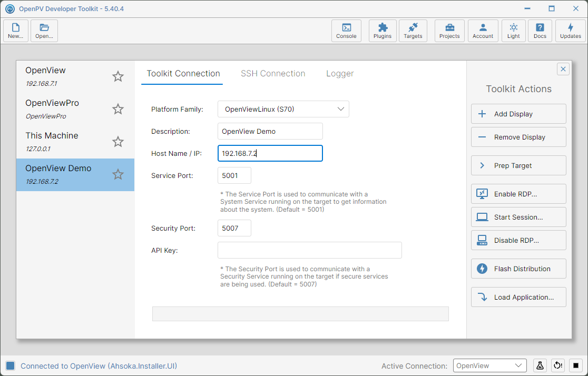
Task: Click the API Key input field
Action: click(x=310, y=250)
